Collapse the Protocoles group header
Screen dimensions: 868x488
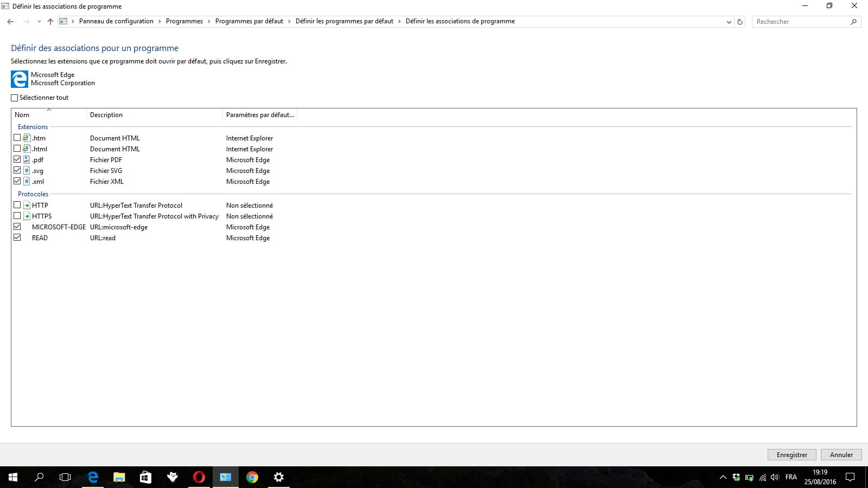pyautogui.click(x=33, y=194)
